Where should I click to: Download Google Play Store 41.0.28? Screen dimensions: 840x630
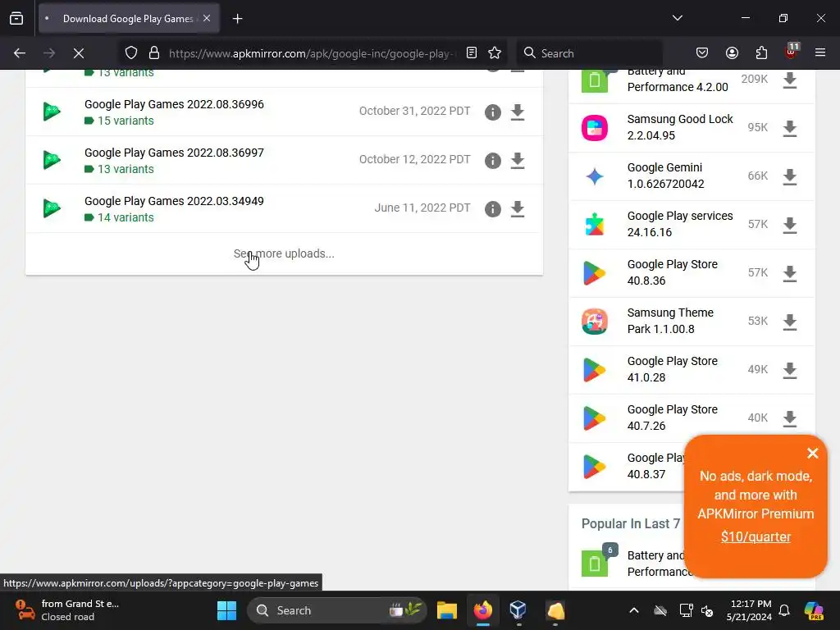point(790,370)
